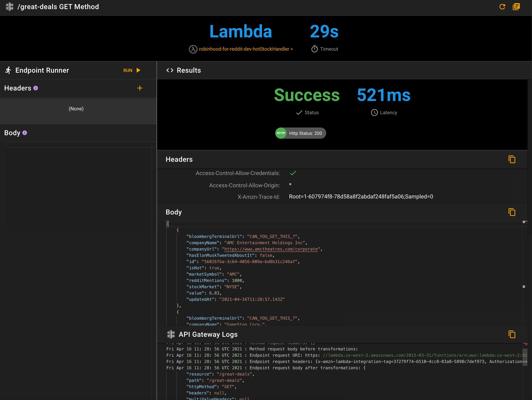Click the Results code brackets icon
This screenshot has width=532, height=400.
point(170,70)
